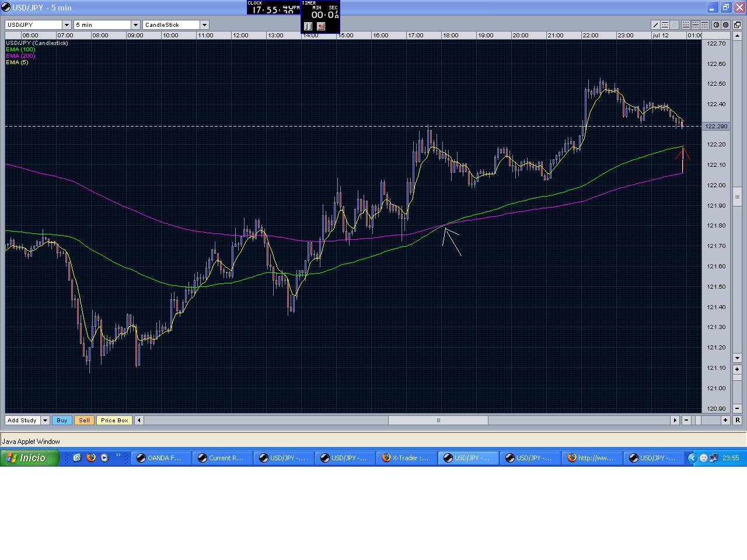
Task: Click the horizontal scrollbar right arrow
Action: [x=675, y=420]
